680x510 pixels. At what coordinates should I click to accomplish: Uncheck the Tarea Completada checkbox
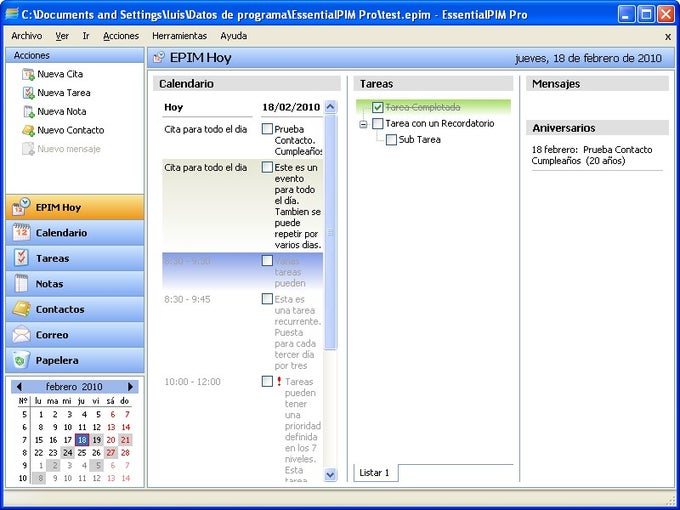(x=378, y=107)
